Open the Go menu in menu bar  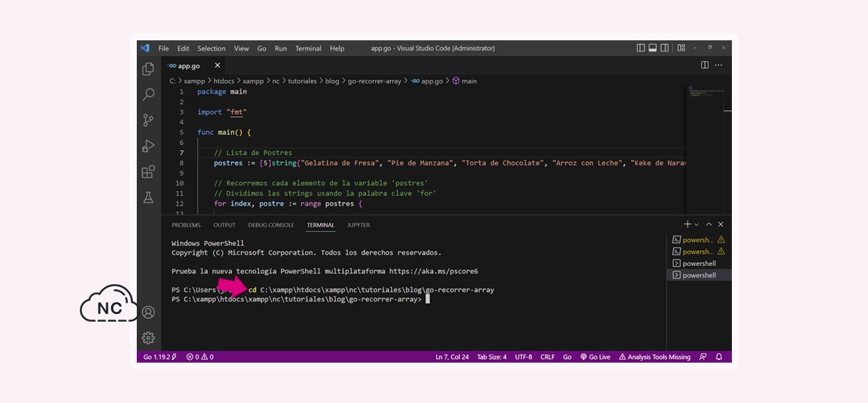coord(262,49)
